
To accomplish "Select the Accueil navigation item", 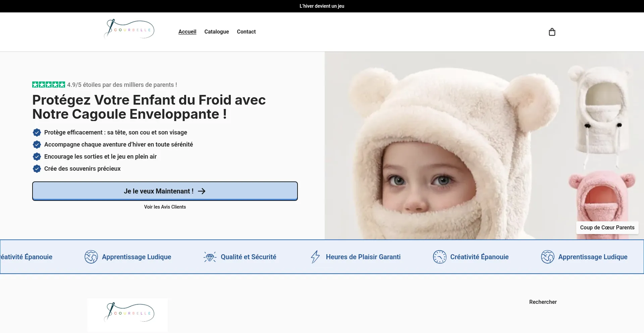I will [x=187, y=32].
